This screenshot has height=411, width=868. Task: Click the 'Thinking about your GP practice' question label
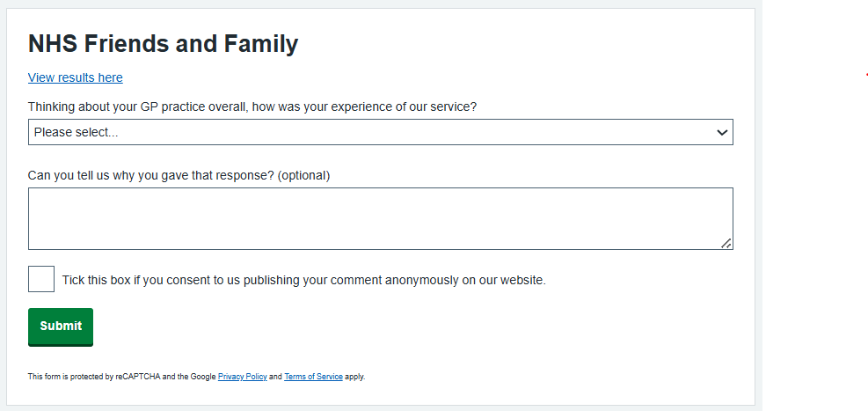point(252,106)
